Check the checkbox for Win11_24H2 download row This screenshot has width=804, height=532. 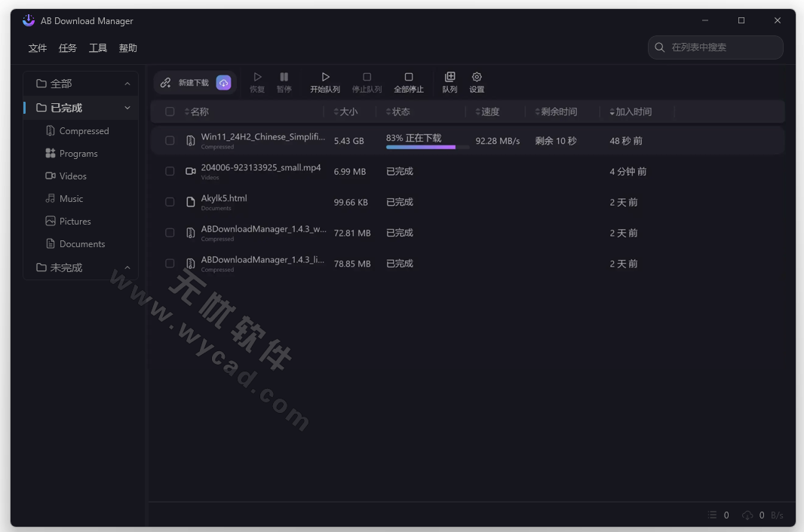coord(170,140)
